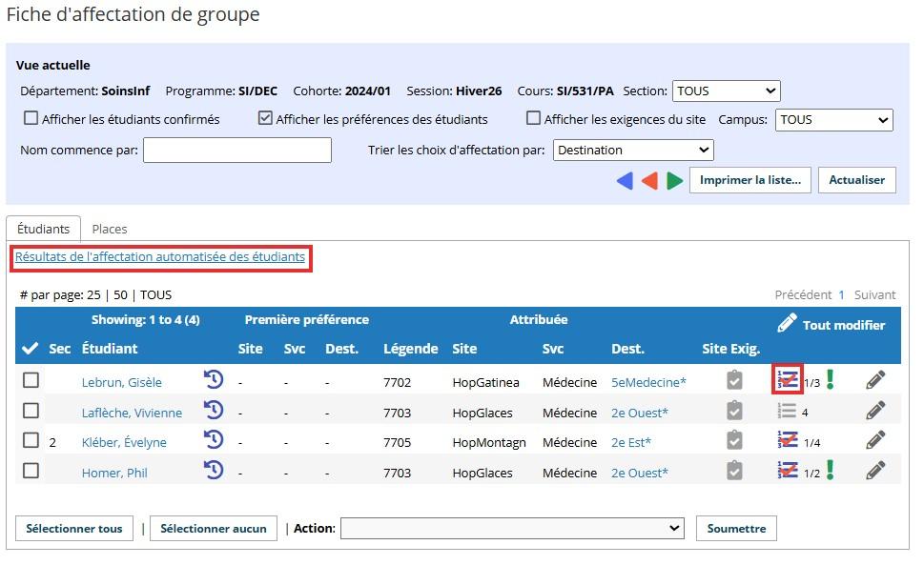Click site requirements clipboard for Homer, Phil
Image resolution: width=924 pixels, height=565 pixels.
coord(733,471)
